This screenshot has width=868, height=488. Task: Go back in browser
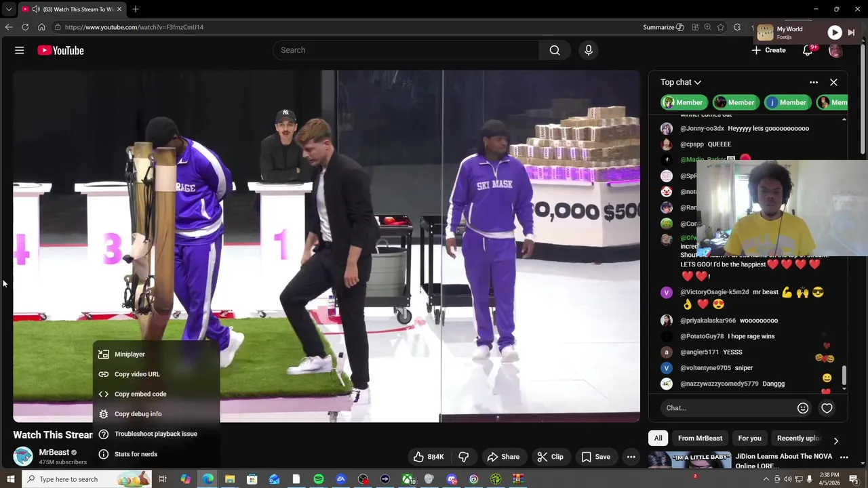[x=9, y=27]
